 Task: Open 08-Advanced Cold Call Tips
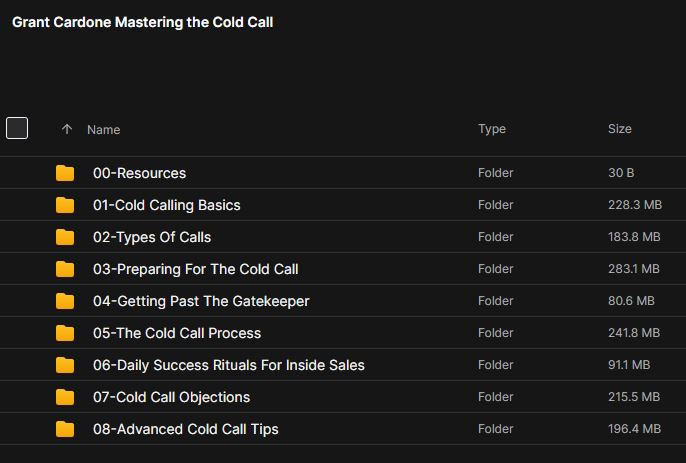pos(185,429)
